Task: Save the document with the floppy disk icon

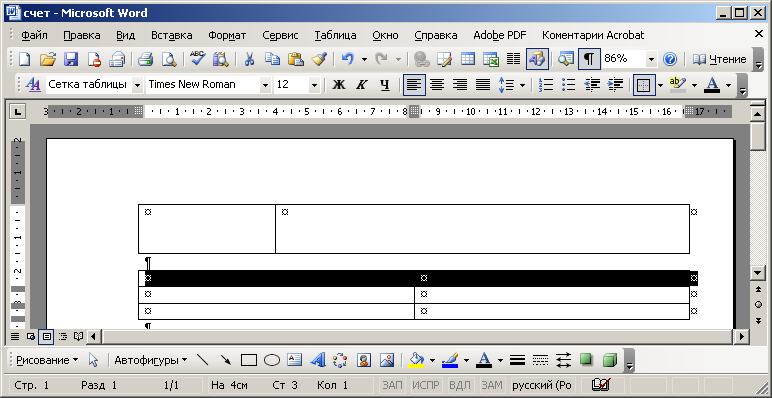Action: click(x=71, y=59)
